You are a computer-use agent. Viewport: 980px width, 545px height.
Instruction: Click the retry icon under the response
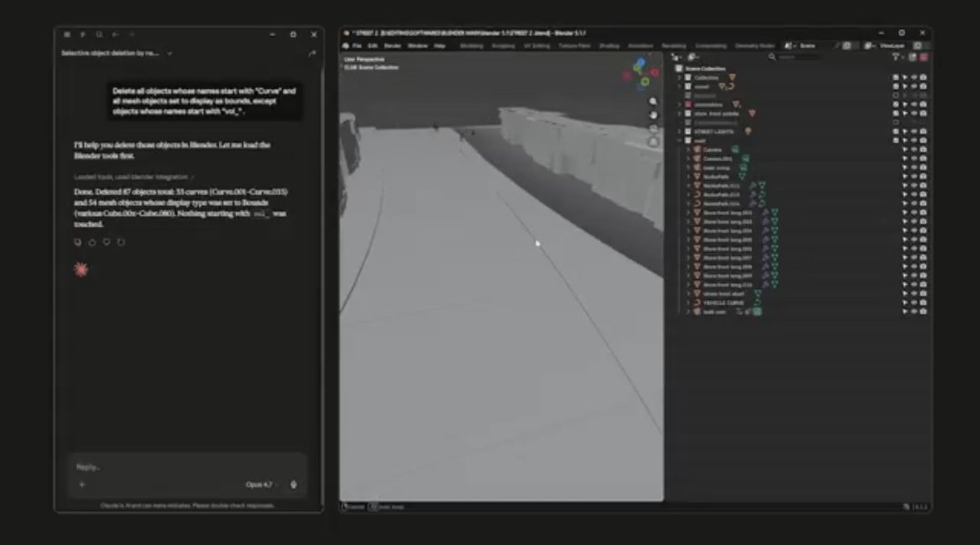pos(121,242)
